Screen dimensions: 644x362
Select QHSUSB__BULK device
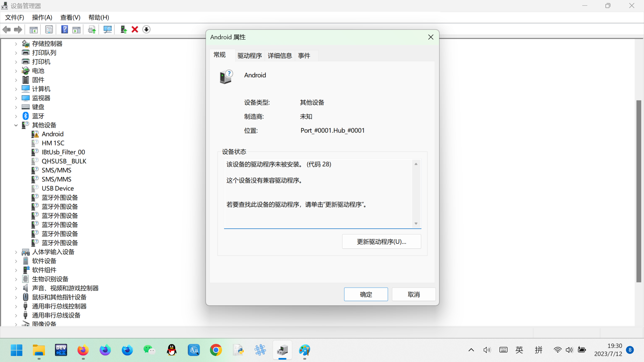click(64, 161)
